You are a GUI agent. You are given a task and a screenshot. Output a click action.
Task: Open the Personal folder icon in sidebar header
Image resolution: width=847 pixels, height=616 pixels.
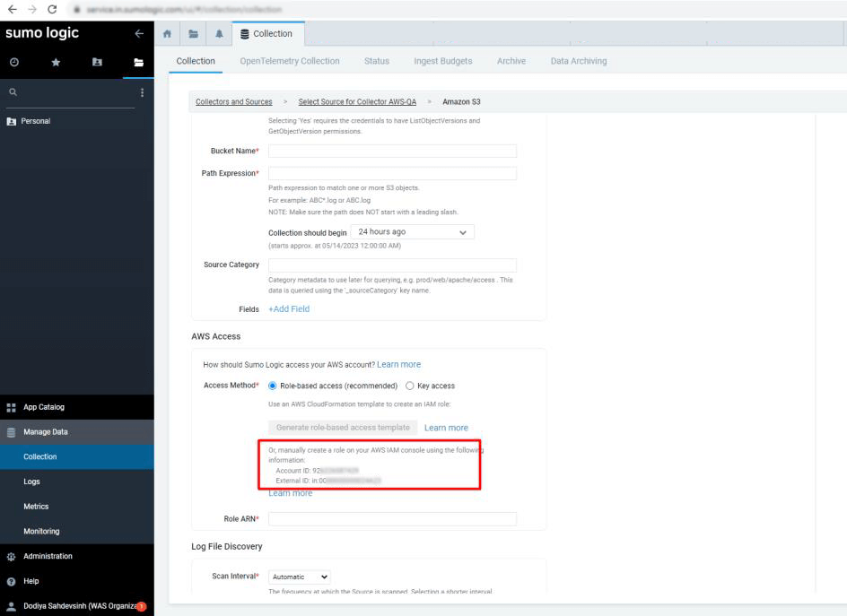[97, 62]
